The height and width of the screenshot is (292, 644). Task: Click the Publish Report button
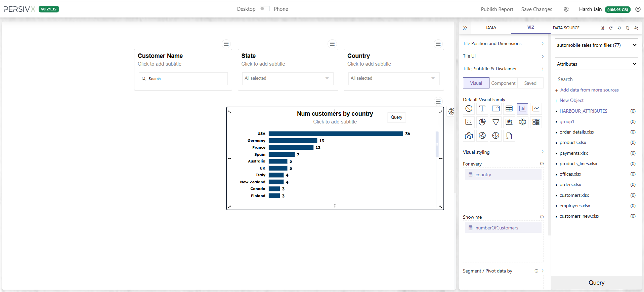tap(497, 9)
